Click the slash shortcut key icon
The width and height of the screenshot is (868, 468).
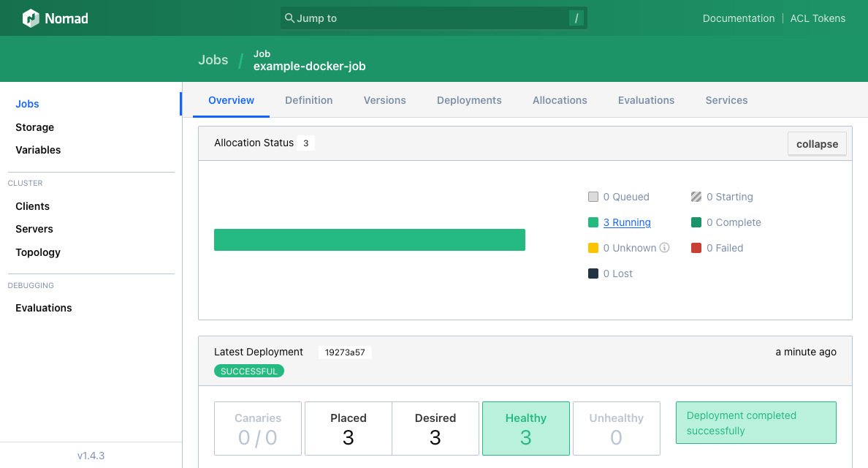coord(576,18)
